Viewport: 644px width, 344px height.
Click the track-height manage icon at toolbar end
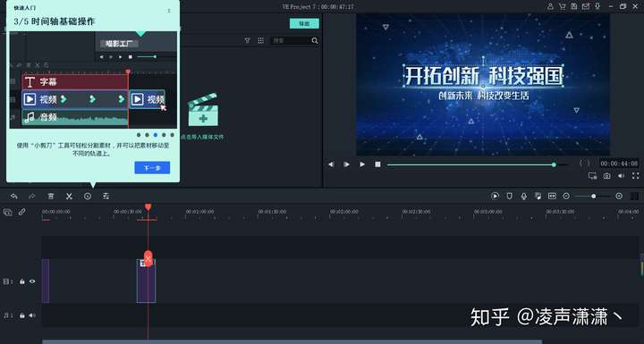coord(634,197)
